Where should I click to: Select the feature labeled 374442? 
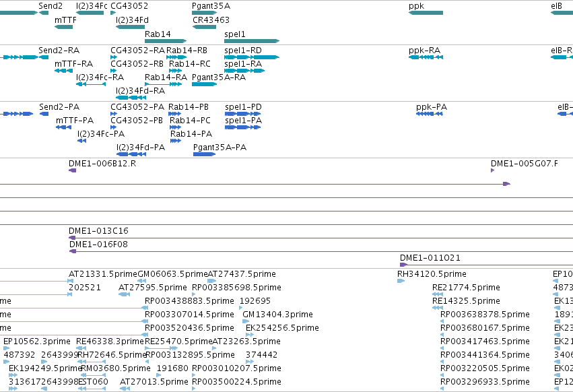pyautogui.click(x=250, y=362)
